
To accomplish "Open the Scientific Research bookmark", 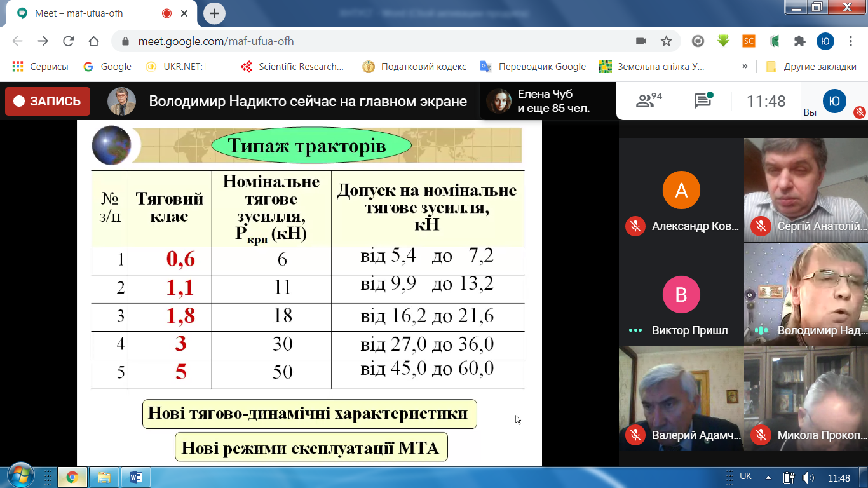I will (x=292, y=66).
